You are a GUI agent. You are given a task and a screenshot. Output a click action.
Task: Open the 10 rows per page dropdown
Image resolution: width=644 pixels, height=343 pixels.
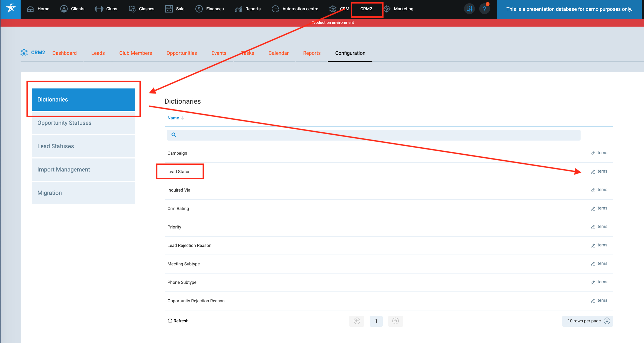[x=587, y=321]
